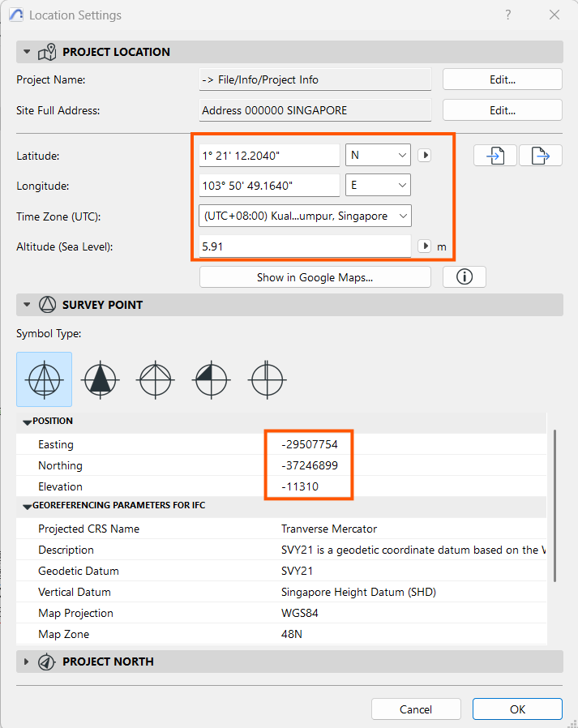
Task: Open the info icon beside Google Maps
Action: click(465, 277)
